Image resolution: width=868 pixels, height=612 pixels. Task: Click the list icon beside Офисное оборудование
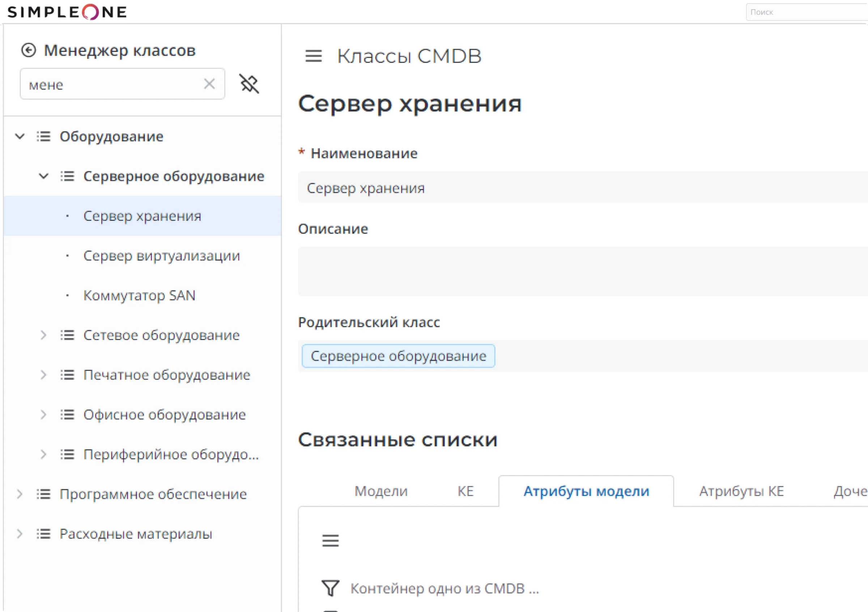[x=67, y=414]
